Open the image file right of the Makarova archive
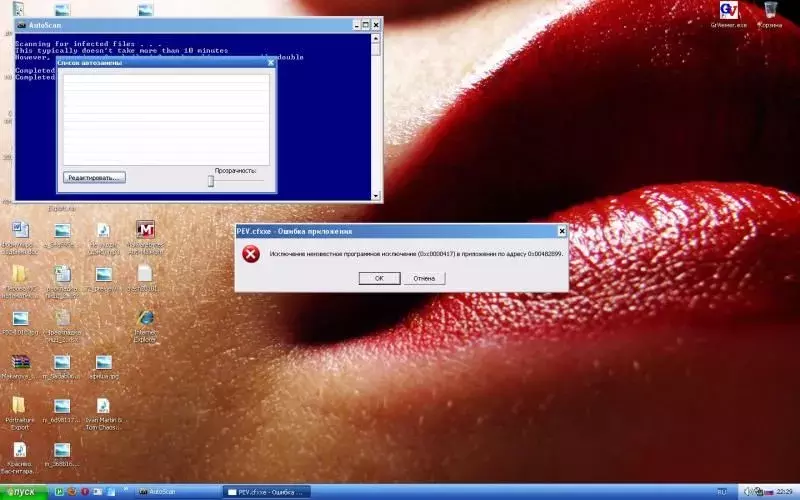 62,362
